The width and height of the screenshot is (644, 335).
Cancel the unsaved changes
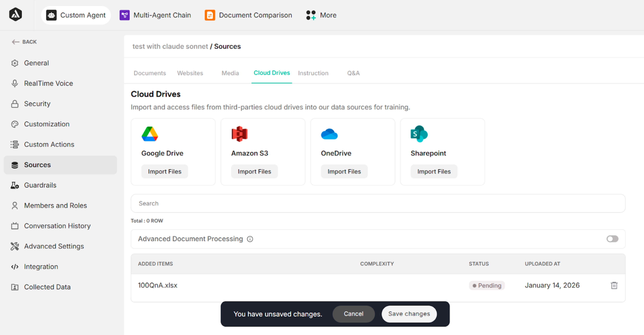[353, 314]
